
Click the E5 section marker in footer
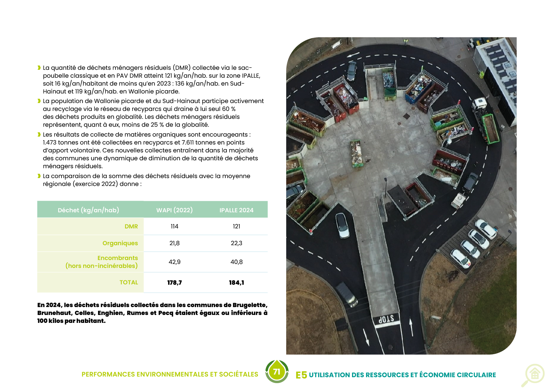point(301,375)
